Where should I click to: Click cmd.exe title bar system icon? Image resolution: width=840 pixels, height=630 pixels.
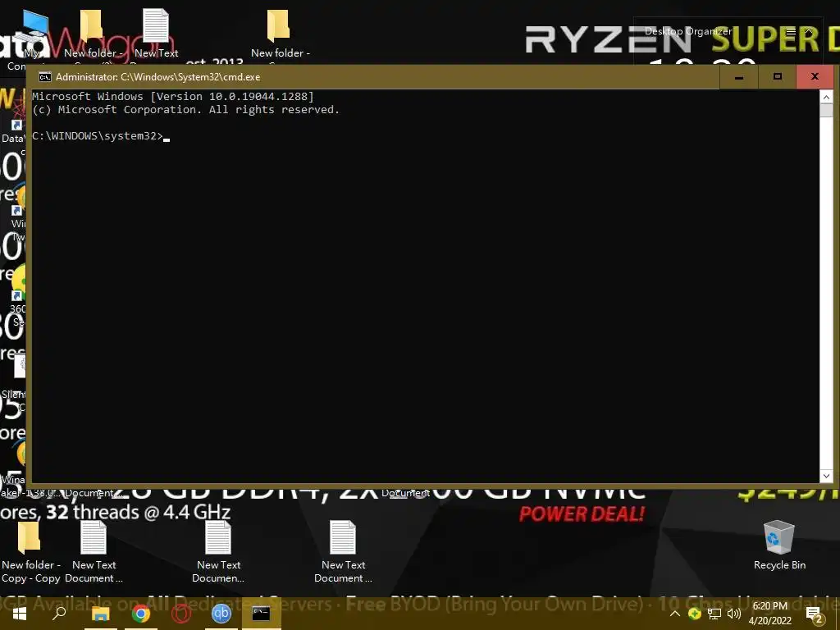tap(45, 77)
